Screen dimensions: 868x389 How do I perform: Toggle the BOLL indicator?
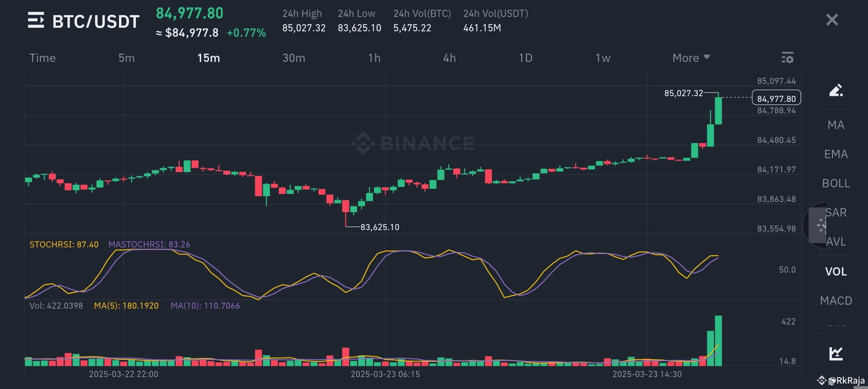(x=836, y=183)
